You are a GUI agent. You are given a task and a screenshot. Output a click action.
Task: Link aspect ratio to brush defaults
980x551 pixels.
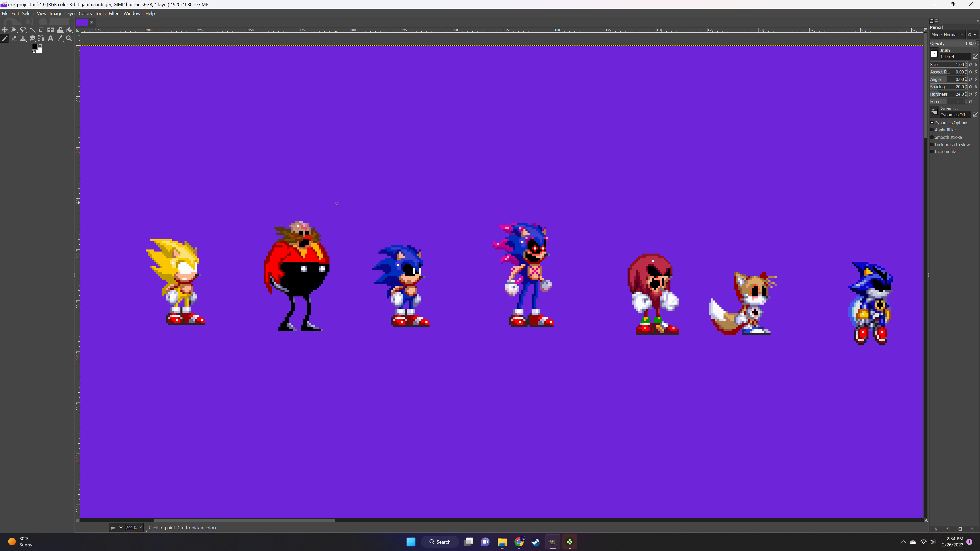click(976, 72)
